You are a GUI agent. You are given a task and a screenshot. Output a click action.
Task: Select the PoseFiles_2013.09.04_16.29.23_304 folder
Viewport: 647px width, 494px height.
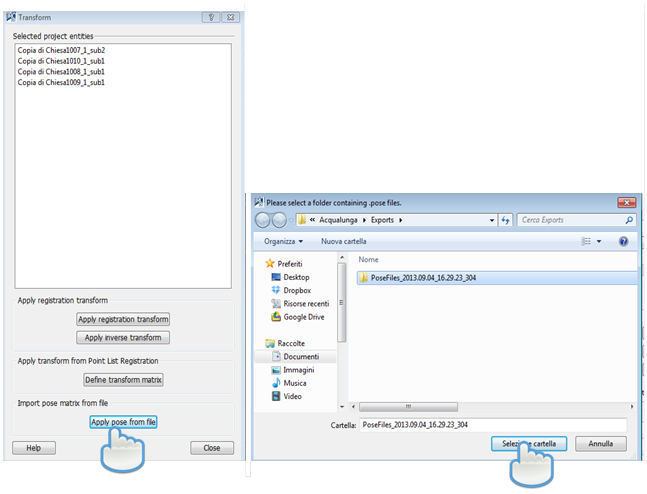point(422,277)
